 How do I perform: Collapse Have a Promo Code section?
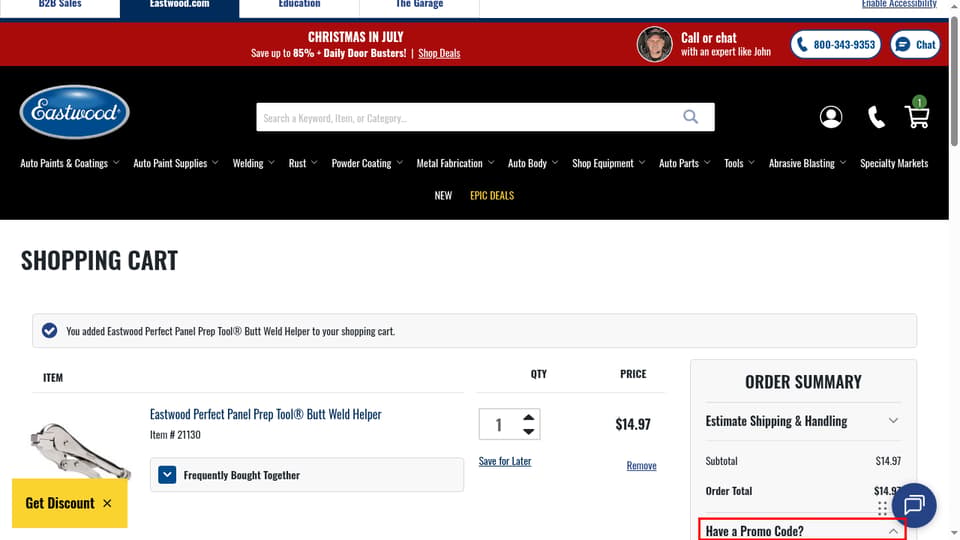tap(803, 531)
